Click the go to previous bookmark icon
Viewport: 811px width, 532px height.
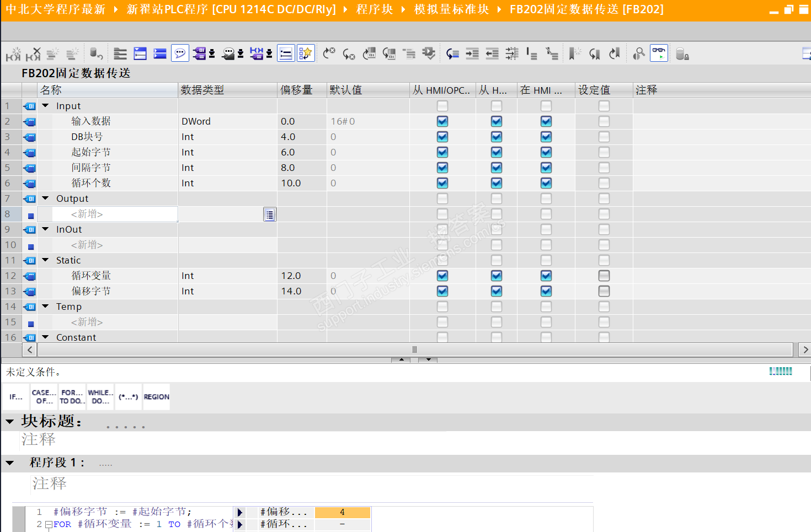(615, 53)
